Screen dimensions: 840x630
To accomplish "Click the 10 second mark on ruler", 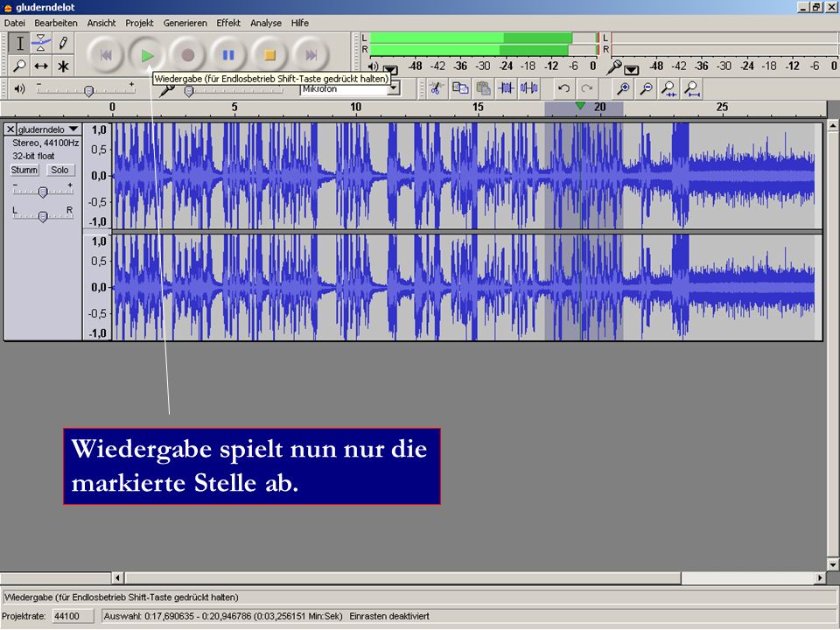I will pyautogui.click(x=356, y=107).
